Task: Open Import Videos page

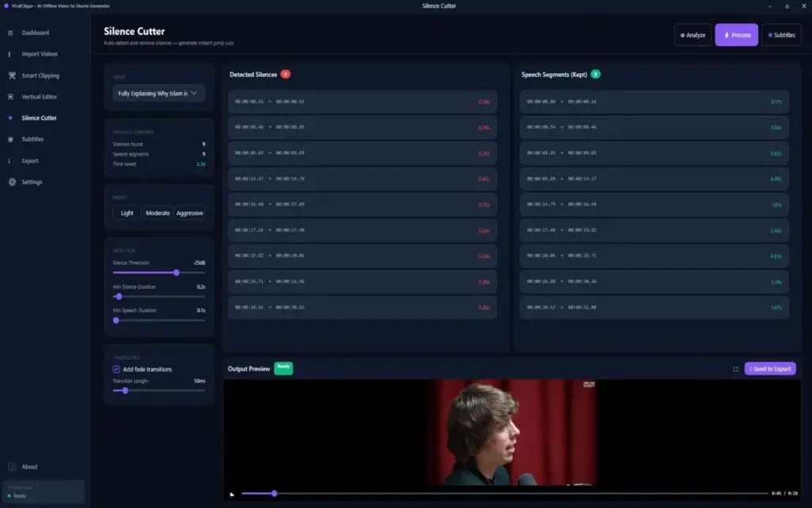Action: coord(40,54)
